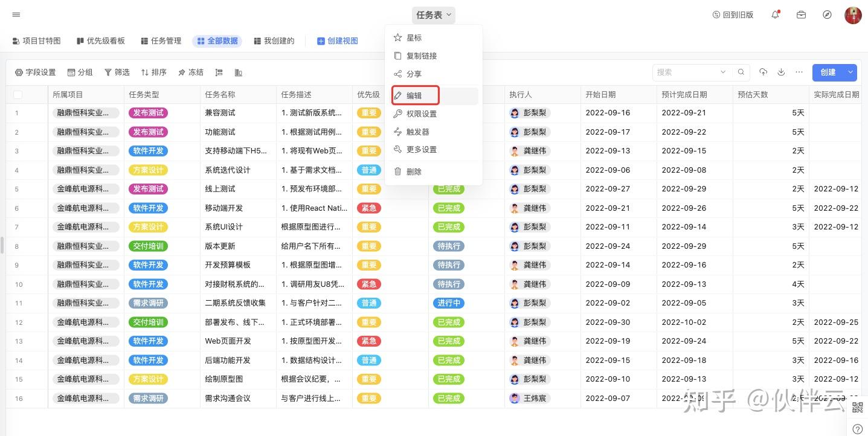
Task: Select 删除 in the menu
Action: (x=434, y=172)
